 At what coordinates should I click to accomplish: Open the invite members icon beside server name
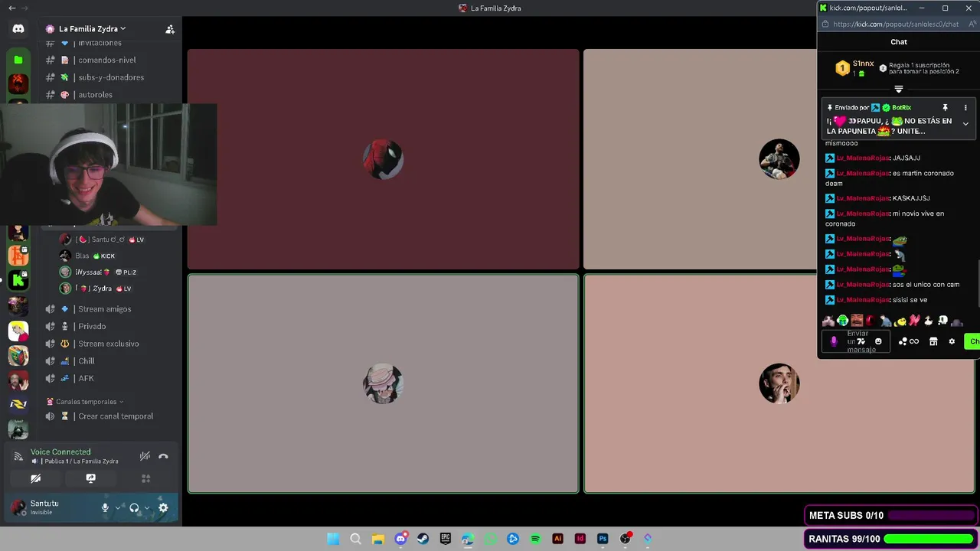[170, 29]
